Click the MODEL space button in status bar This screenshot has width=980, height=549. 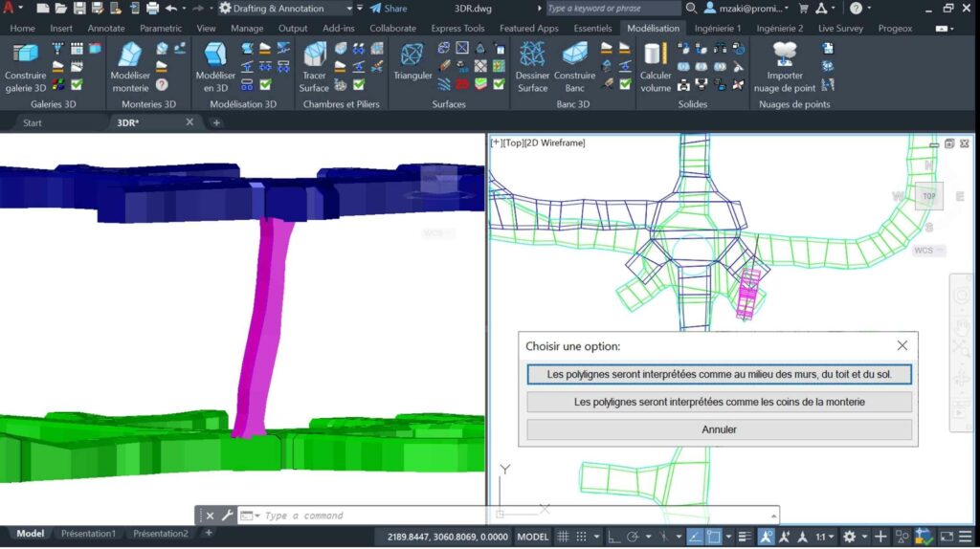pyautogui.click(x=532, y=536)
